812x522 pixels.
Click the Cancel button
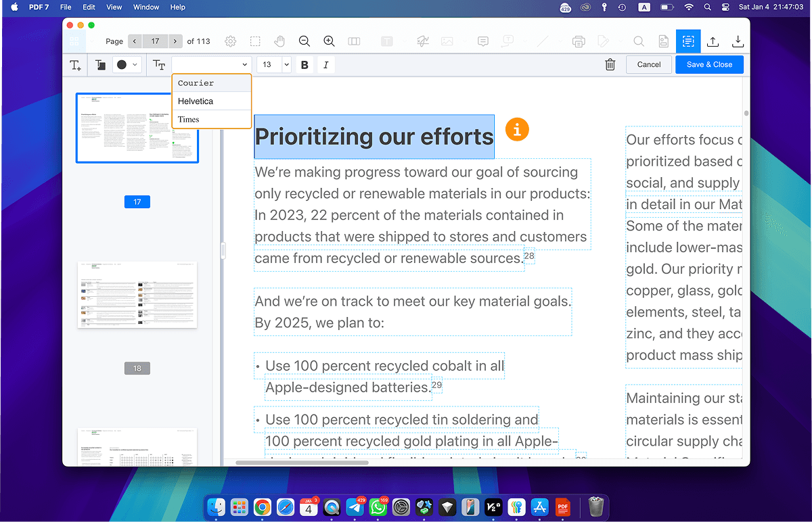[x=649, y=65]
